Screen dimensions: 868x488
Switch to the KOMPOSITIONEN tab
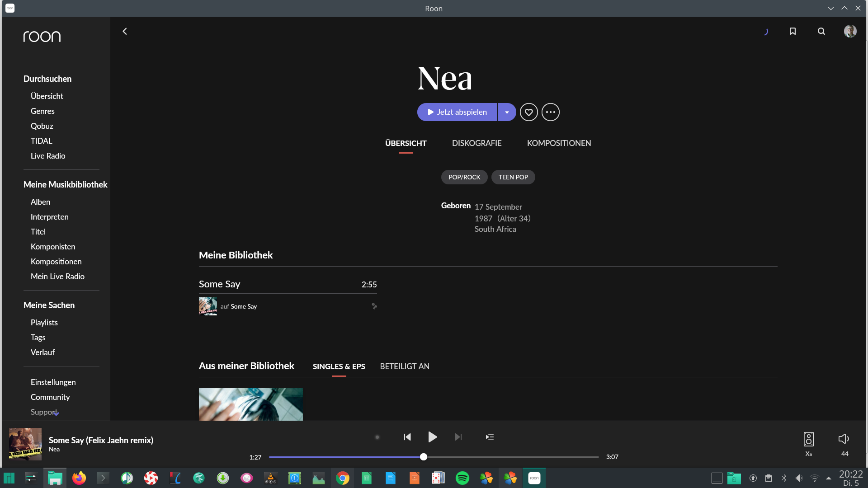pos(559,143)
